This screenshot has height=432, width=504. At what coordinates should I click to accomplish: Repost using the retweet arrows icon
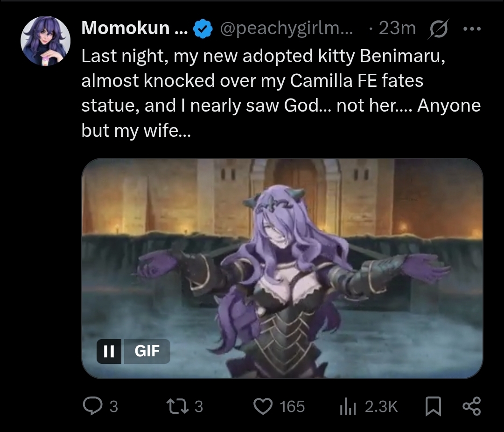[177, 406]
